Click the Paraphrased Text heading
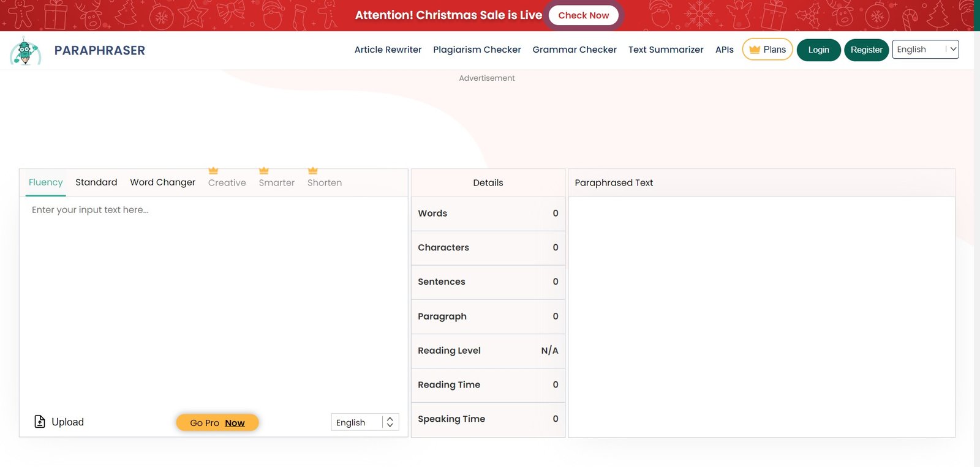The height and width of the screenshot is (467, 980). coord(614,182)
